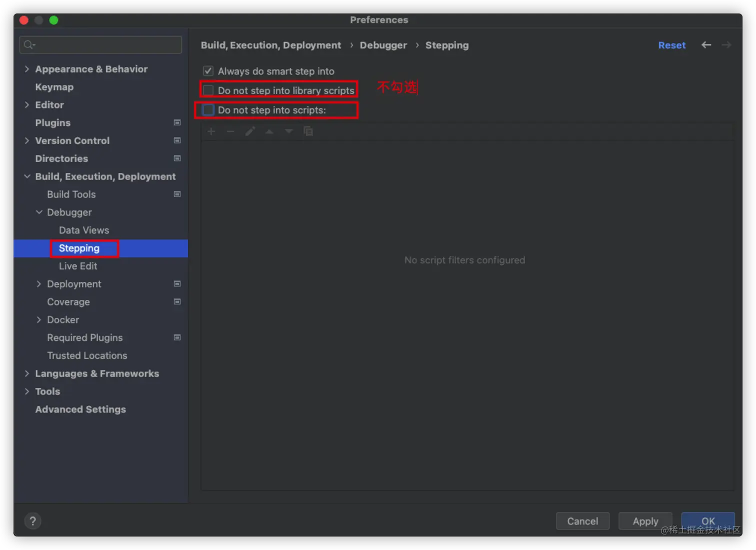Click the Apply button
The height and width of the screenshot is (550, 756).
tap(645, 521)
